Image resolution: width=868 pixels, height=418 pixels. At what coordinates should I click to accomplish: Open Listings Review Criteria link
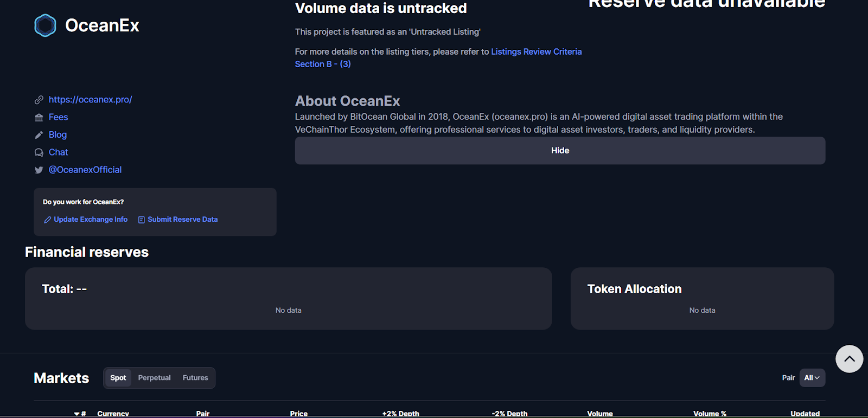537,52
